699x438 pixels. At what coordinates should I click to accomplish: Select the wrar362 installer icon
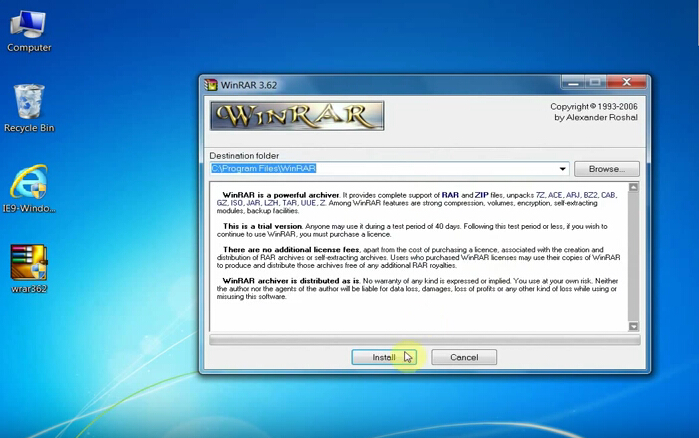pyautogui.click(x=29, y=269)
